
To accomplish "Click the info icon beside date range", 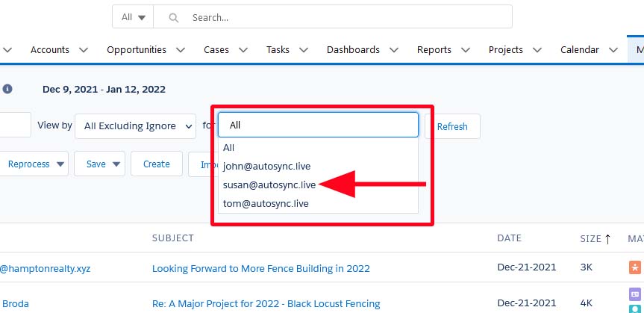I will (x=7, y=89).
